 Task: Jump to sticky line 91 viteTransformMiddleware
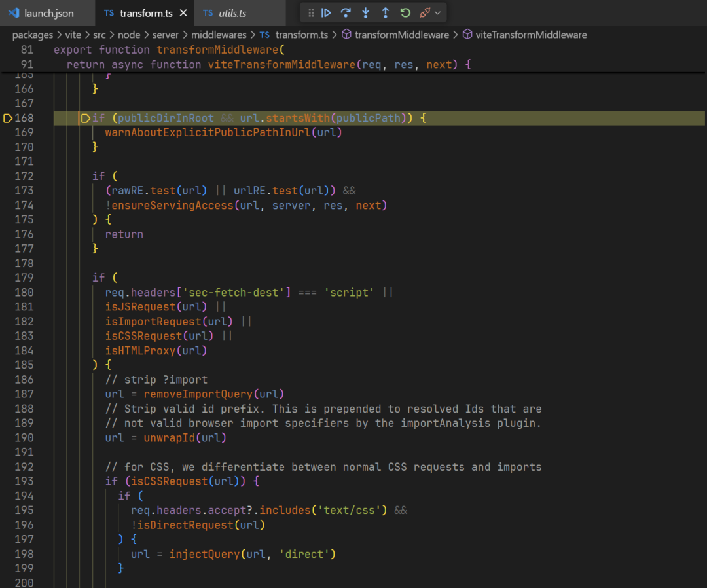click(268, 64)
